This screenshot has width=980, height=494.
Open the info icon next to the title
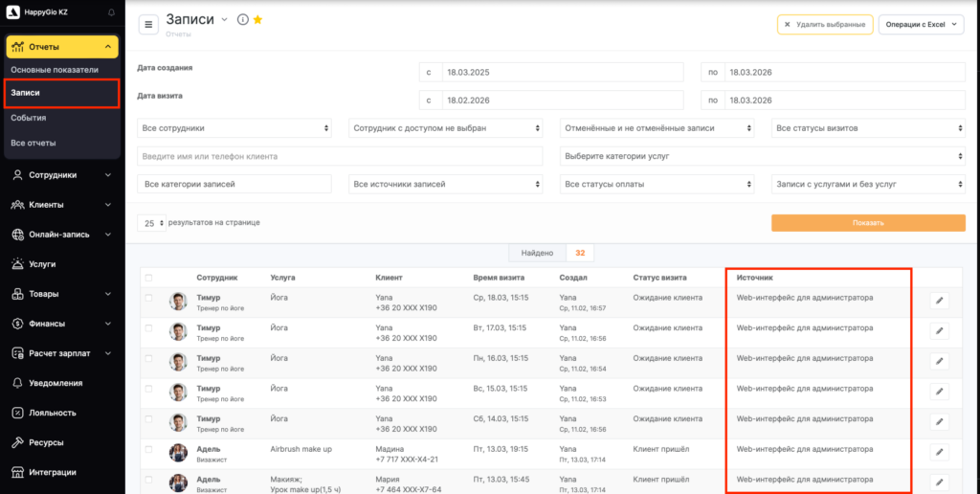tap(242, 20)
